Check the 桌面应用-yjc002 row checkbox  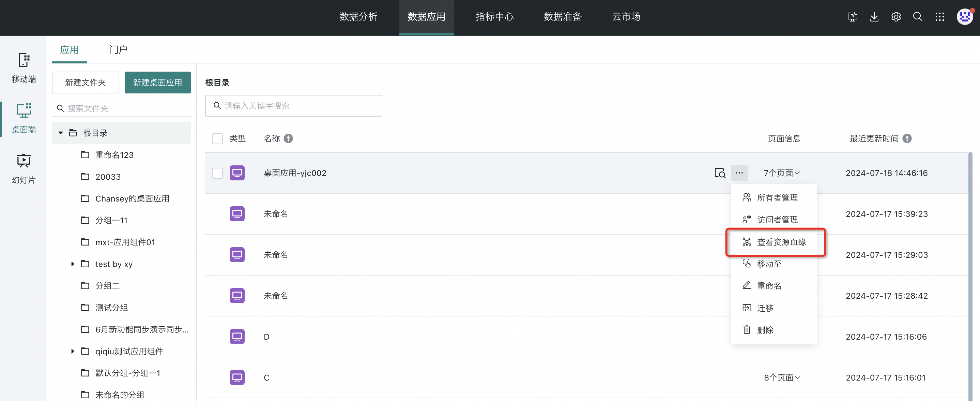tap(217, 173)
